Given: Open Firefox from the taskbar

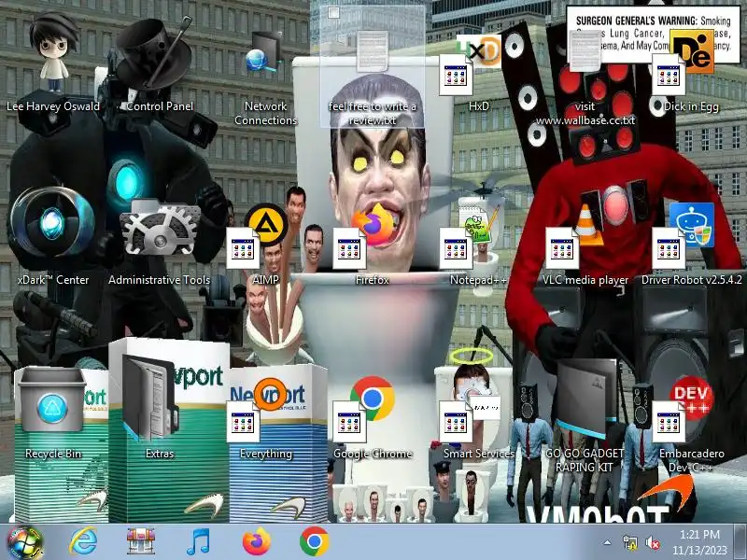Looking at the screenshot, I should pyautogui.click(x=256, y=541).
